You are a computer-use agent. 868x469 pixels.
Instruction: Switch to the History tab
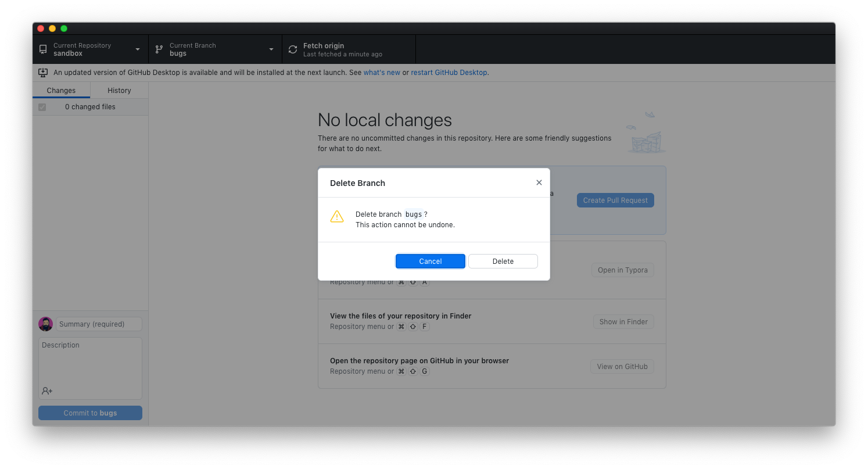coord(119,90)
